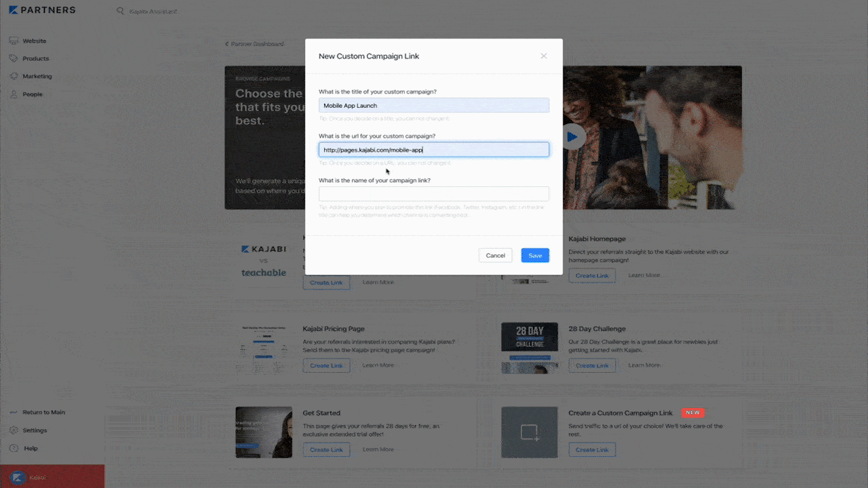This screenshot has height=488, width=868.
Task: Select the Products menu item
Action: 36,58
